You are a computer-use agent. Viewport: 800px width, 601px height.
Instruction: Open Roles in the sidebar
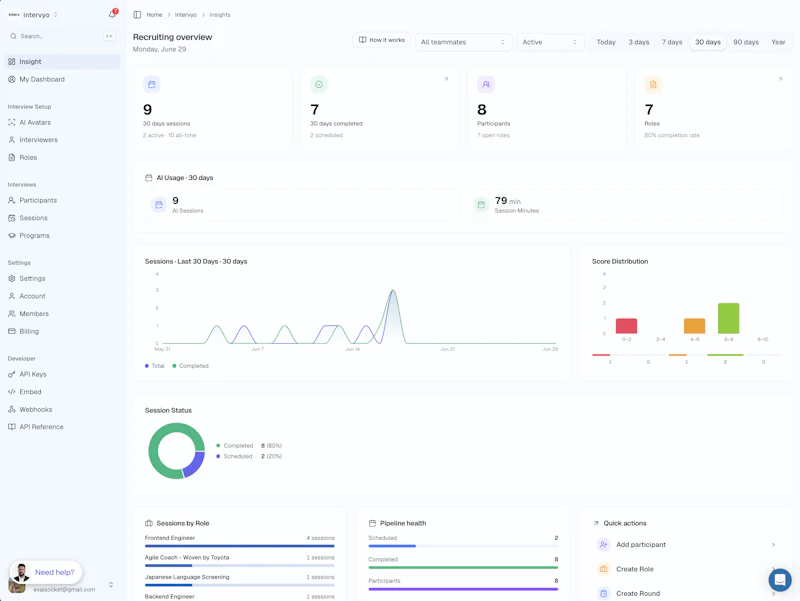pyautogui.click(x=28, y=158)
